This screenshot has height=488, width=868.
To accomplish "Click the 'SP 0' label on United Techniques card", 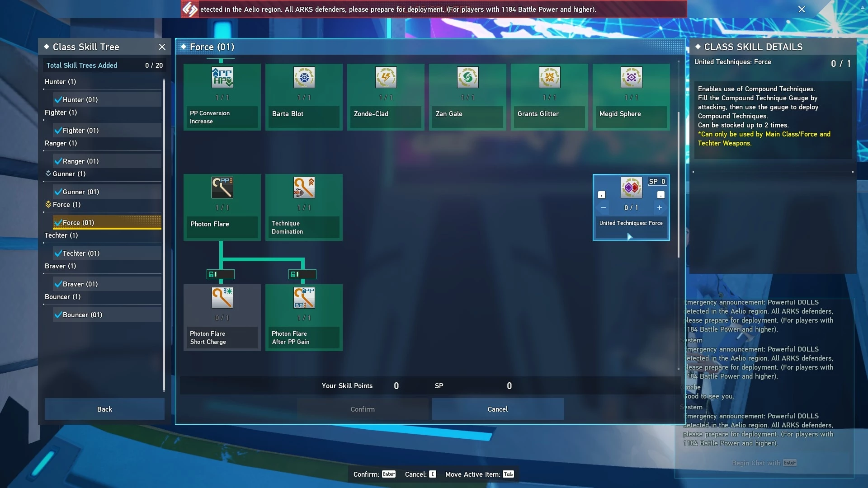I will 657,181.
